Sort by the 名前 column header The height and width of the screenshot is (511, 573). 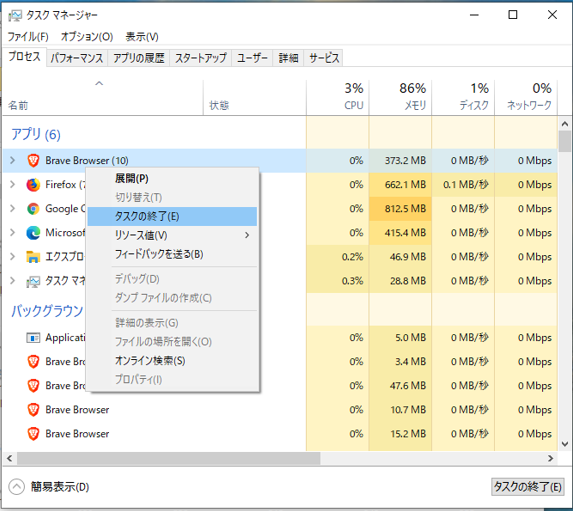pyautogui.click(x=103, y=97)
